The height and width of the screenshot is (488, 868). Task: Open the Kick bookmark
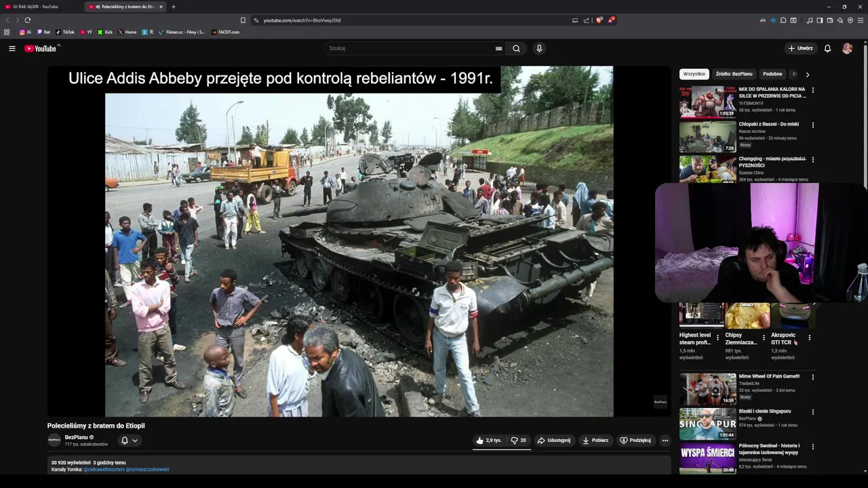point(105,32)
